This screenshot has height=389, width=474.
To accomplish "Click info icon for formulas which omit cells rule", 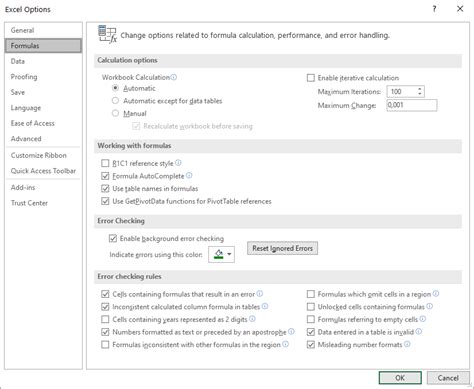I will tap(436, 294).
